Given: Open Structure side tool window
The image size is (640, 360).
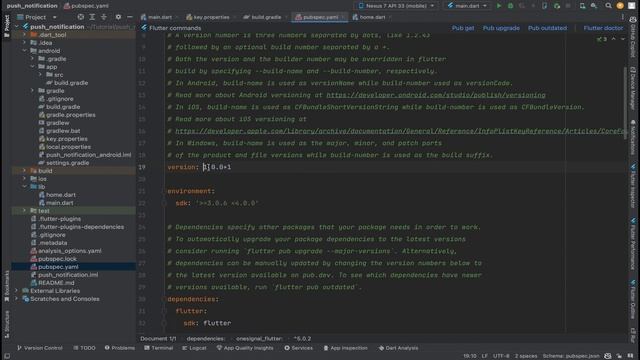Looking at the screenshot, I should pyautogui.click(x=6, y=324).
